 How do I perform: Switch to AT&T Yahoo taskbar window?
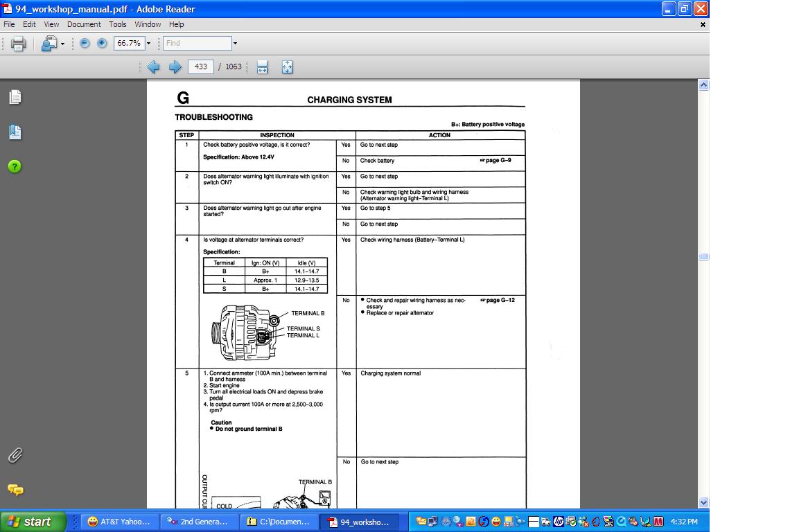(x=119, y=522)
